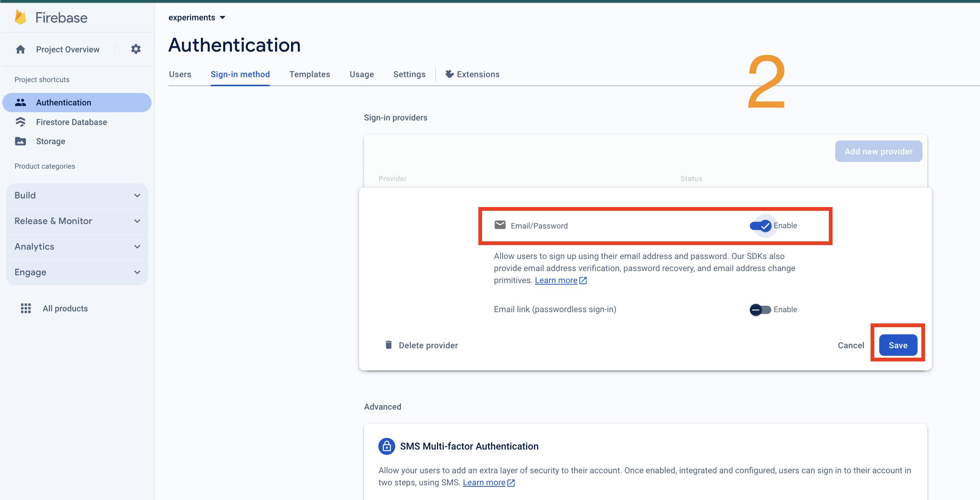The width and height of the screenshot is (980, 500).
Task: Click the SMS Multi-factor lock icon
Action: [x=387, y=446]
